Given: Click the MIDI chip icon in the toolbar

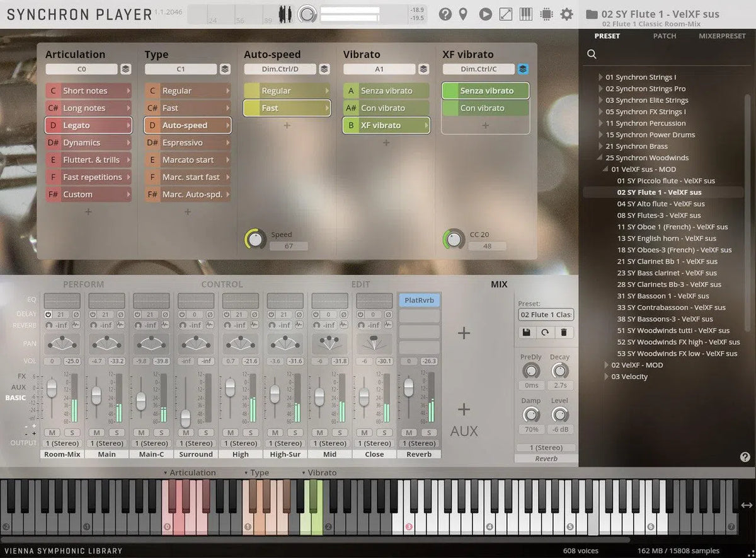Looking at the screenshot, I should [x=546, y=14].
